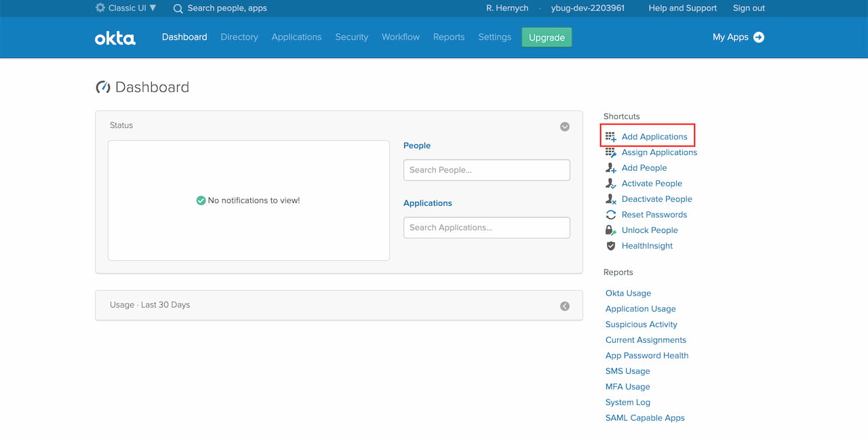
Task: Focus the Search Applications field
Action: [x=487, y=228]
